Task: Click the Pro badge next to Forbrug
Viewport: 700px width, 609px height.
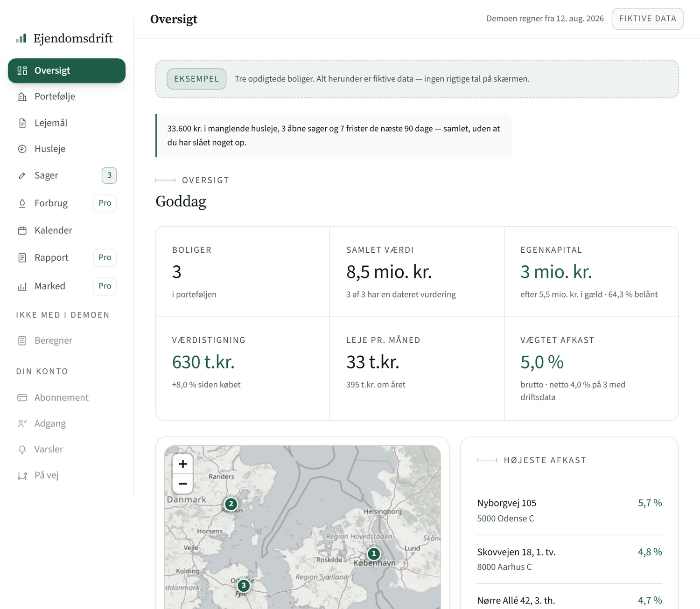Action: point(105,203)
